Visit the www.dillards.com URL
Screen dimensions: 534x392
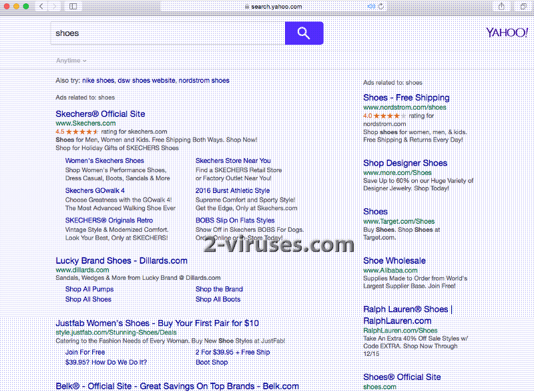coord(82,270)
